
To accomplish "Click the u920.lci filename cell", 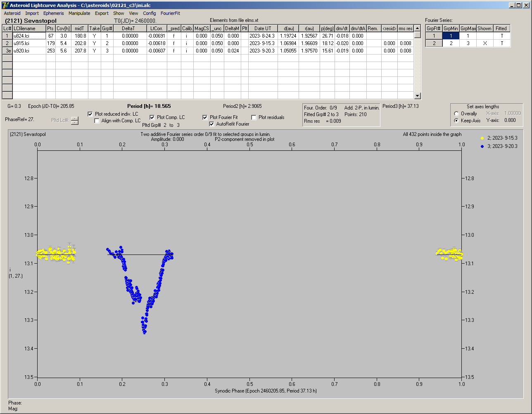I will (x=29, y=51).
